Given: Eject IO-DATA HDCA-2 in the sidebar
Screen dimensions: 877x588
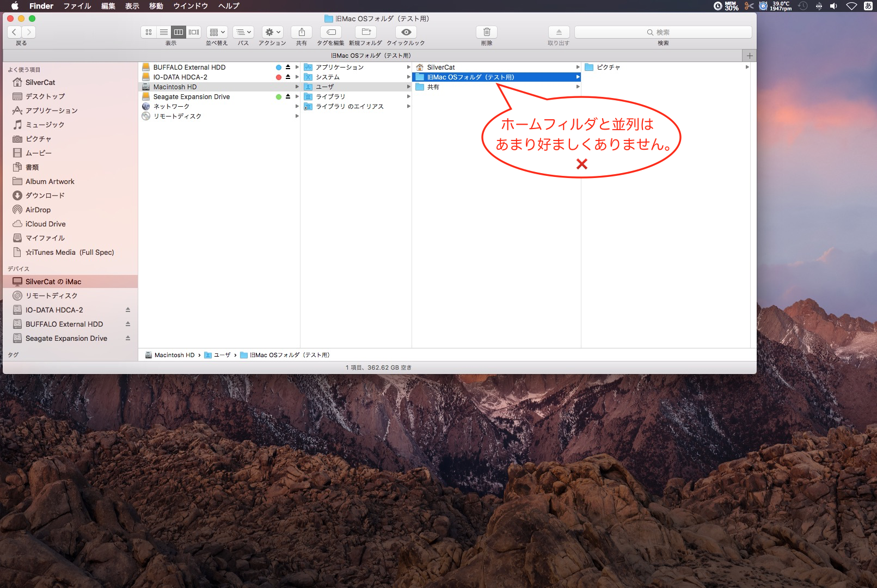Looking at the screenshot, I should pos(128,310).
